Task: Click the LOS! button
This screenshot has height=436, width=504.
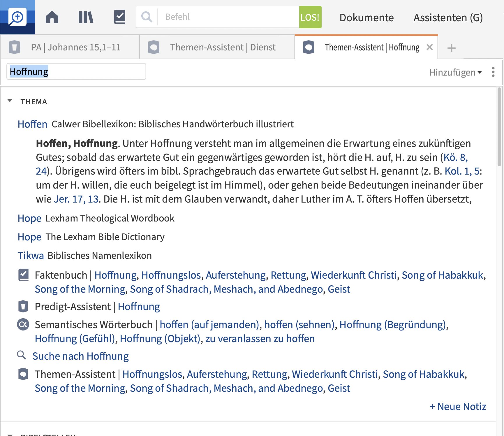Action: (310, 17)
